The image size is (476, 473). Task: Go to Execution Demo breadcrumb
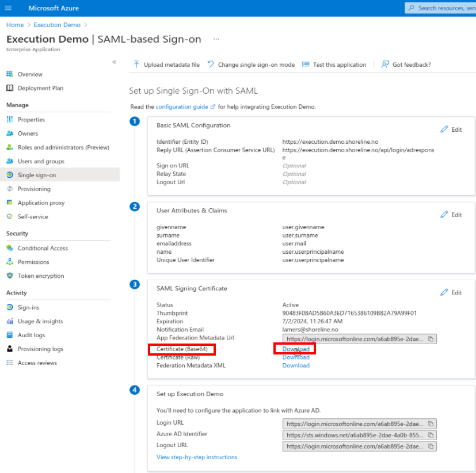[x=57, y=25]
